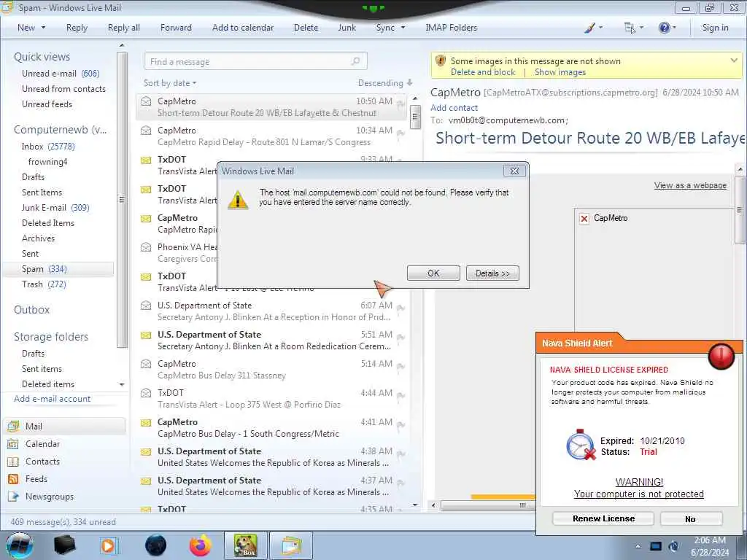Open the New message dropdown arrow

pos(43,28)
